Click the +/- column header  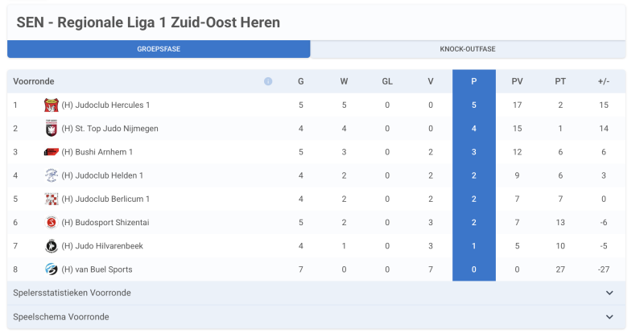tap(604, 81)
